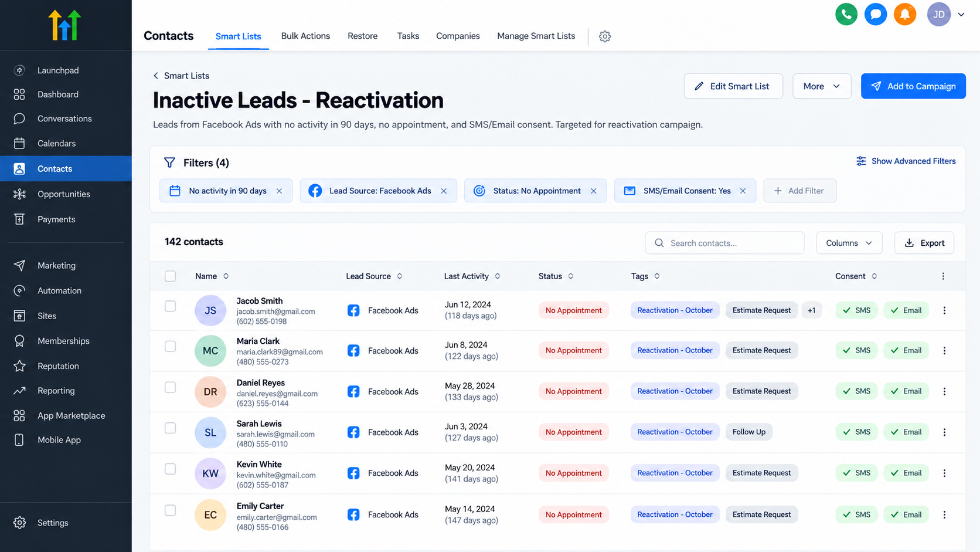Open the Restore tab
Viewport: 980px width, 552px height.
click(363, 36)
